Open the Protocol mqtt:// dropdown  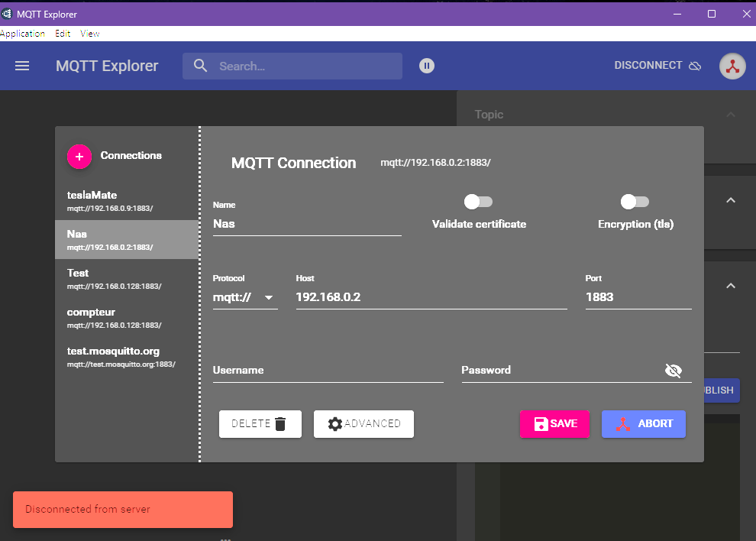coord(244,297)
